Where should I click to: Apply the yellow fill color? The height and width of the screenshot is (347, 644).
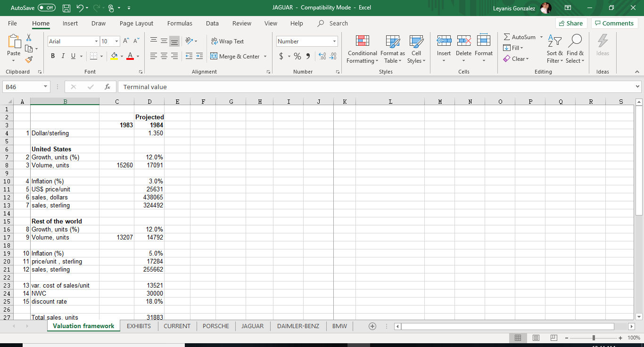(114, 56)
